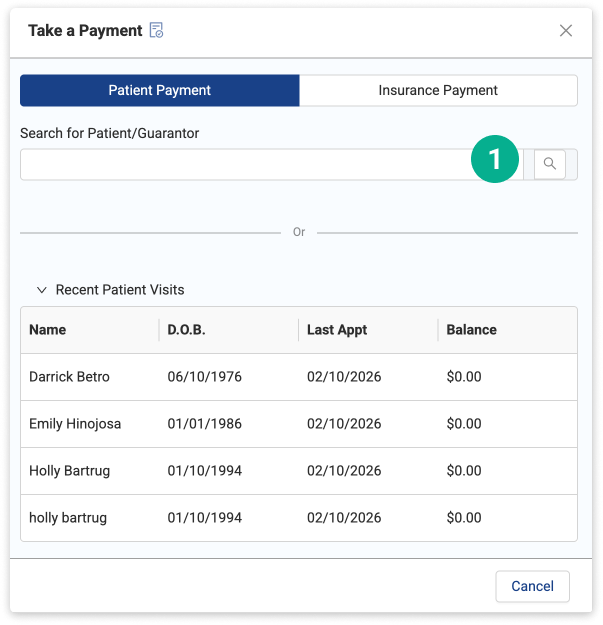Sort by the Balance column header

[471, 330]
